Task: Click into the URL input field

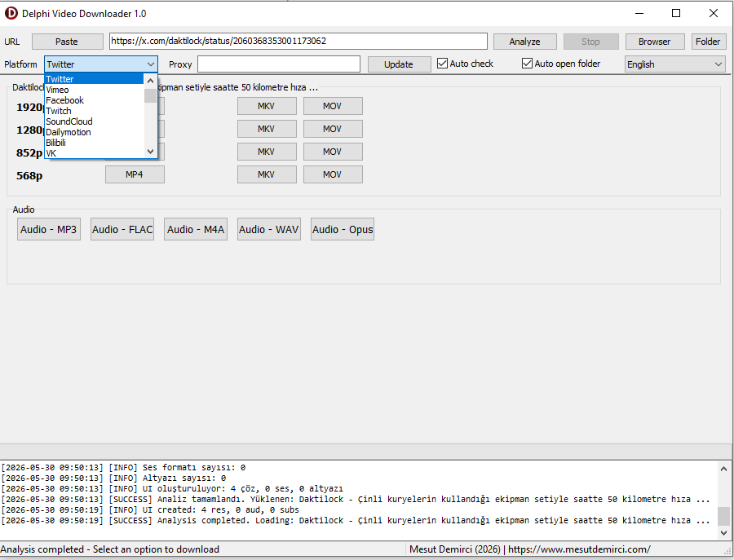Action: pos(298,42)
